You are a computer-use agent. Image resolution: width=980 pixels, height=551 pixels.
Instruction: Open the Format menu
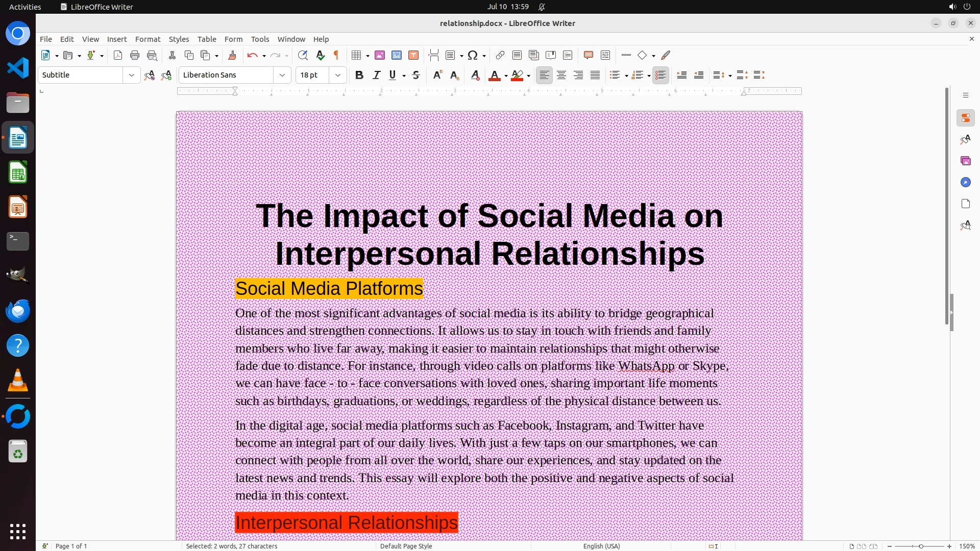(x=148, y=39)
